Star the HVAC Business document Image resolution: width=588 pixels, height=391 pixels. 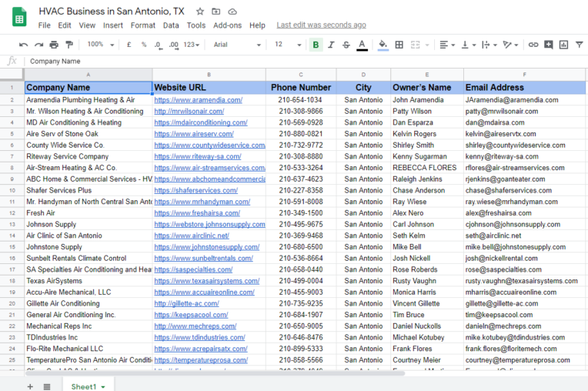coord(200,12)
